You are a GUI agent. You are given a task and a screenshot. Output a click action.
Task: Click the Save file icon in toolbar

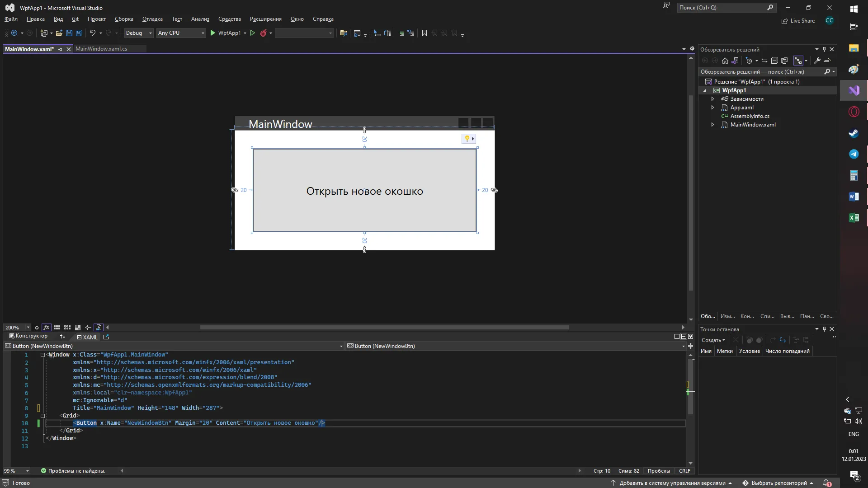coord(69,33)
